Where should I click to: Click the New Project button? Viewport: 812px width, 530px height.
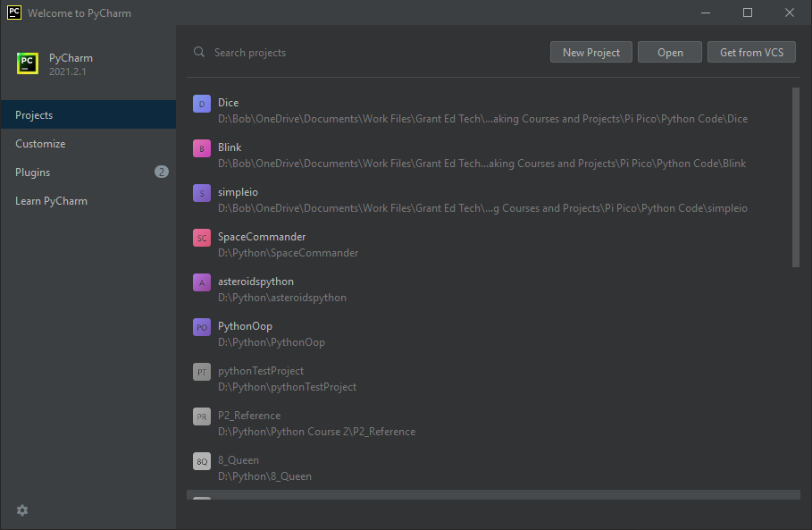590,51
